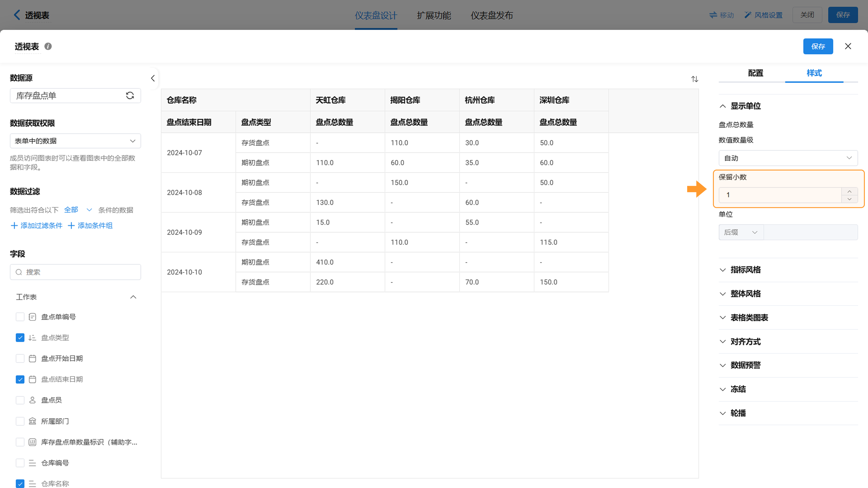868x488 pixels.
Task: Click the text lines icon beside 仓库编号
Action: [32, 463]
